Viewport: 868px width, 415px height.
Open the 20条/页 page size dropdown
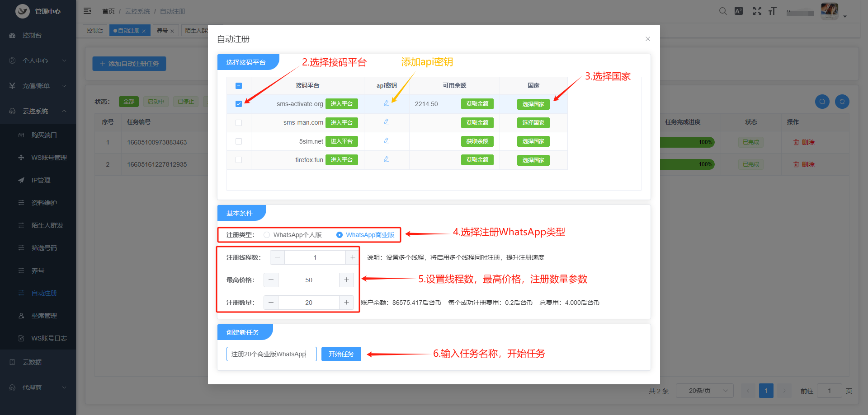(704, 391)
